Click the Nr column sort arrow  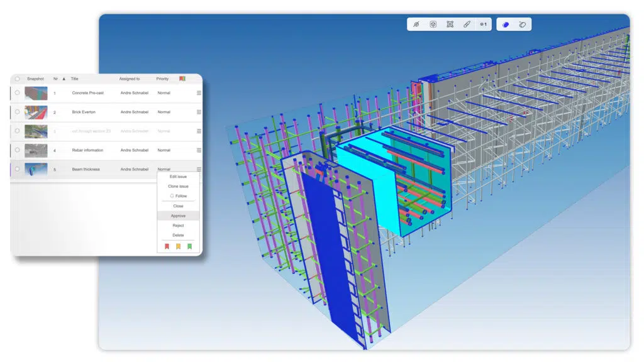[x=64, y=79]
